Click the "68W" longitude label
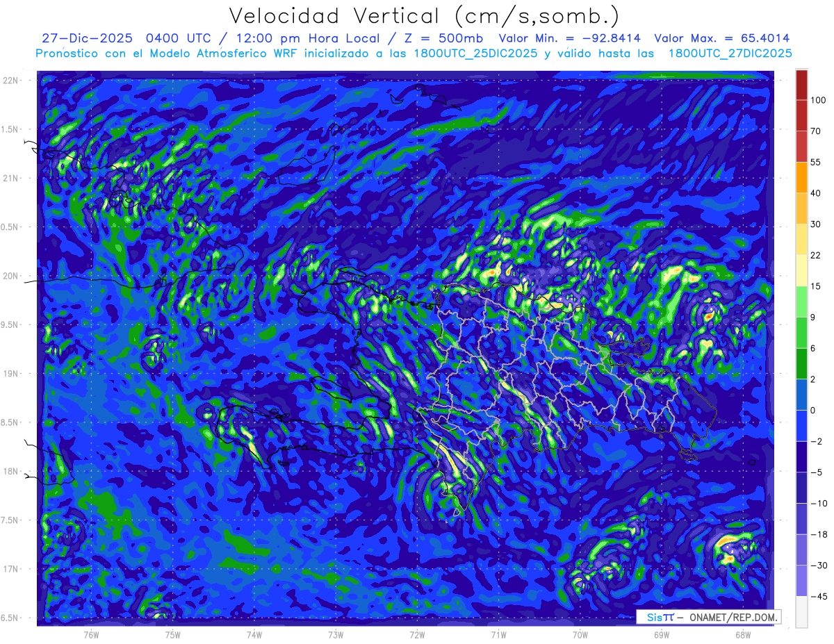This screenshot has width=834, height=644. (x=743, y=634)
